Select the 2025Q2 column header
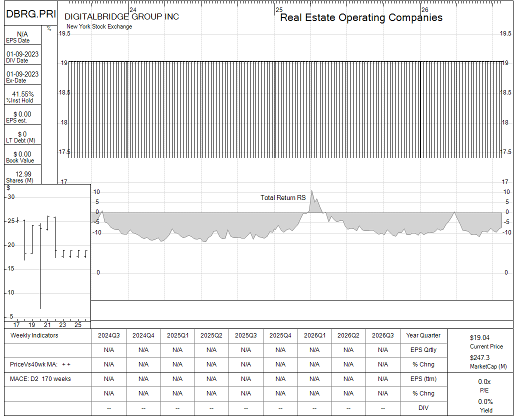Screen dimensions: 516x420 pyautogui.click(x=211, y=335)
